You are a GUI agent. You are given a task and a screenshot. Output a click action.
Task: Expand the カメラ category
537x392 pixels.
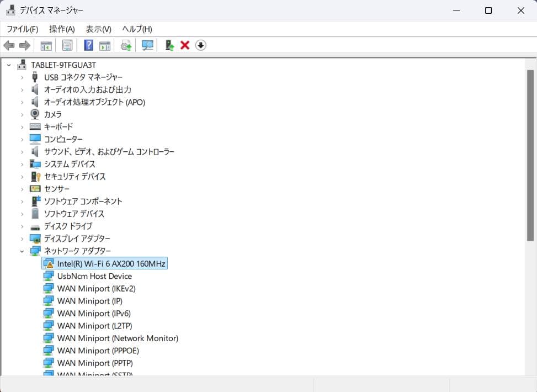click(22, 114)
